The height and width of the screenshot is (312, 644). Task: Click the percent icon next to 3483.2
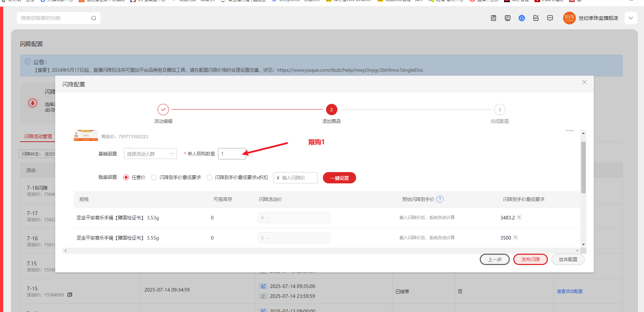tap(519, 217)
